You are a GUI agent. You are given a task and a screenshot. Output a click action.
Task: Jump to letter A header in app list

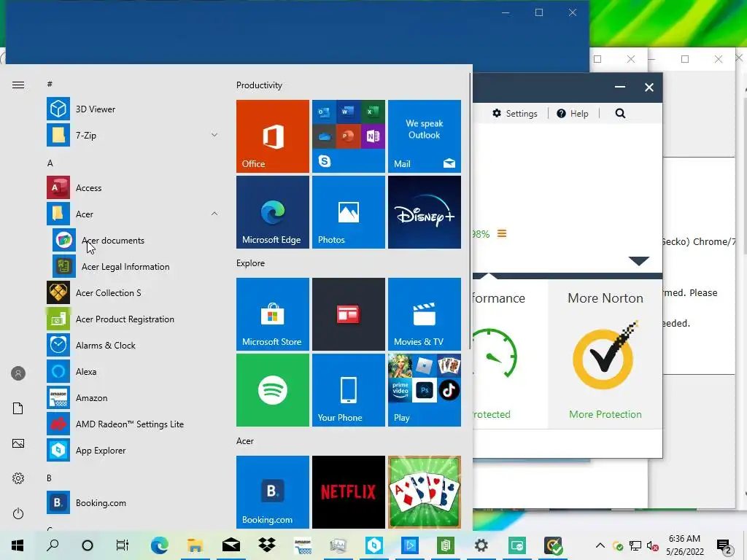50,163
